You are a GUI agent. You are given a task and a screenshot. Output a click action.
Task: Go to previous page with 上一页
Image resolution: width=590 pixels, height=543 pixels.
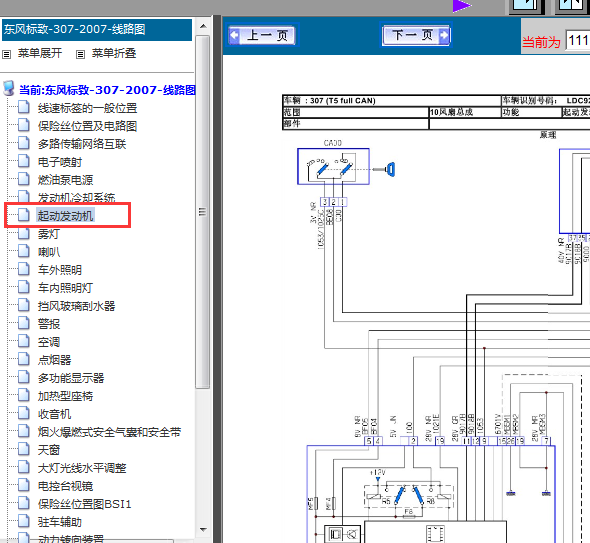point(262,36)
